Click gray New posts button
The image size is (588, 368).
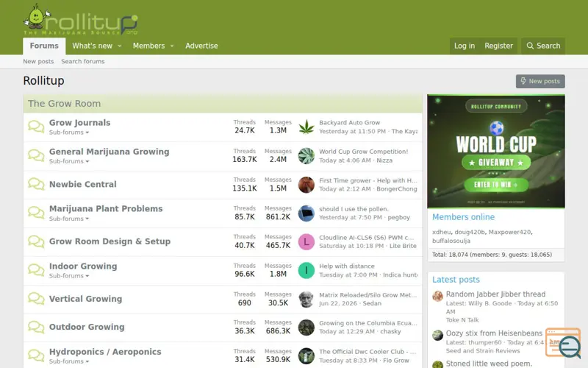pyautogui.click(x=540, y=81)
